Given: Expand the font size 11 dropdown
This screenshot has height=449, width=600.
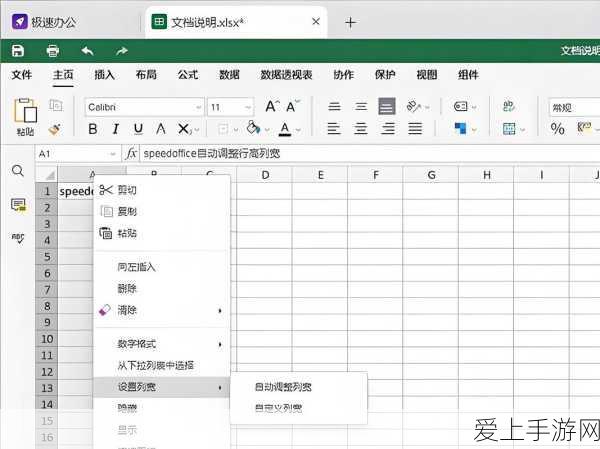Looking at the screenshot, I should 248,108.
